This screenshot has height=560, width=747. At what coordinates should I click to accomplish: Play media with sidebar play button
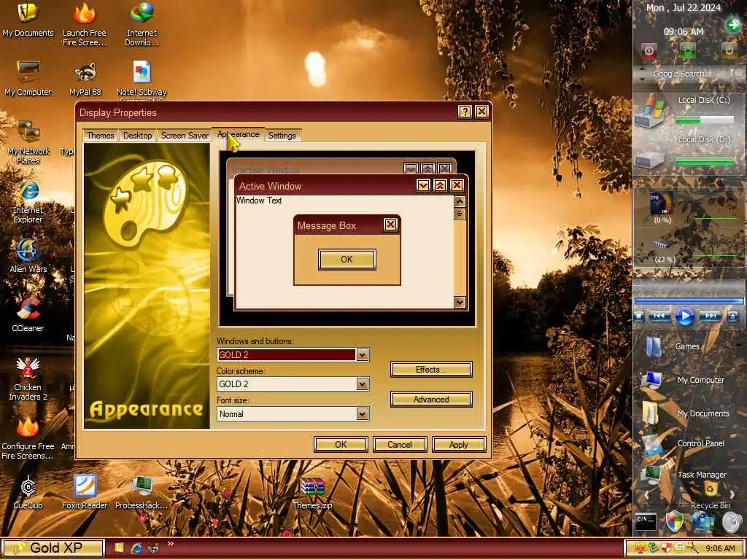click(x=685, y=316)
